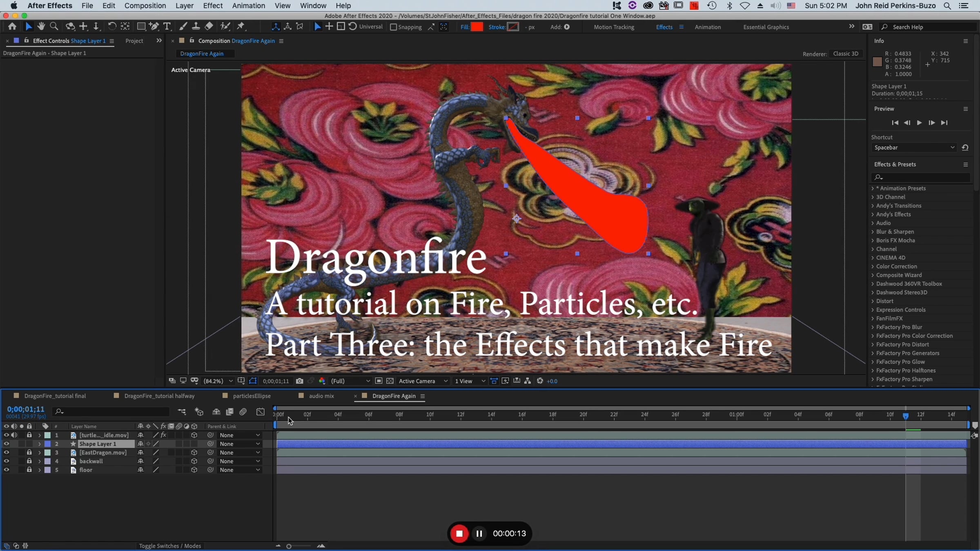Click the Rotation tool
Viewport: 980px width, 551px height.
(111, 27)
